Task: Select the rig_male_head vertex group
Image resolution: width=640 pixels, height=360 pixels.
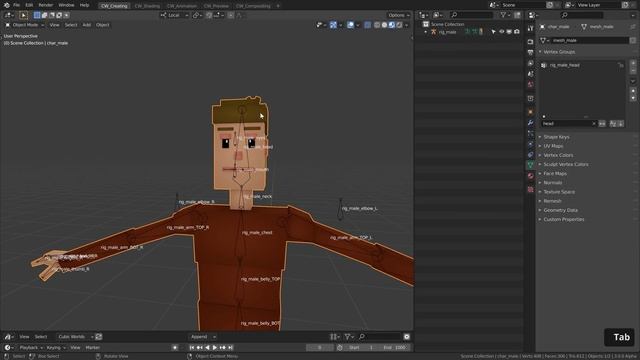Action: (582, 65)
